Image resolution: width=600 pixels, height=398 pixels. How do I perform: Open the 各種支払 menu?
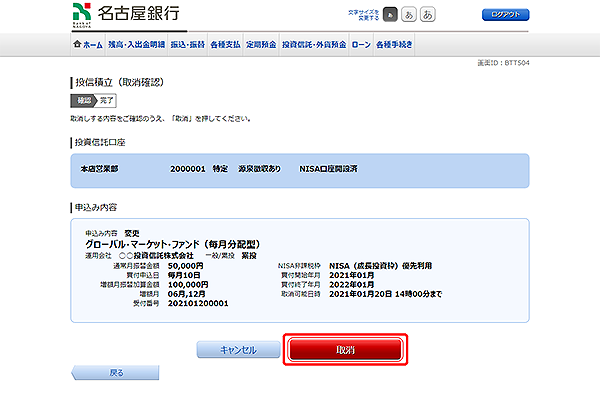point(225,45)
